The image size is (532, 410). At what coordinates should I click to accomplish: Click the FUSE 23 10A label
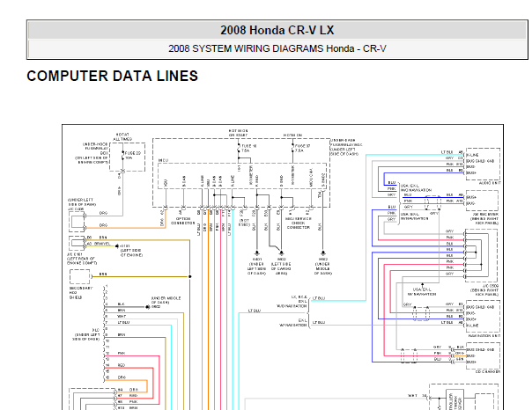pyautogui.click(x=133, y=156)
